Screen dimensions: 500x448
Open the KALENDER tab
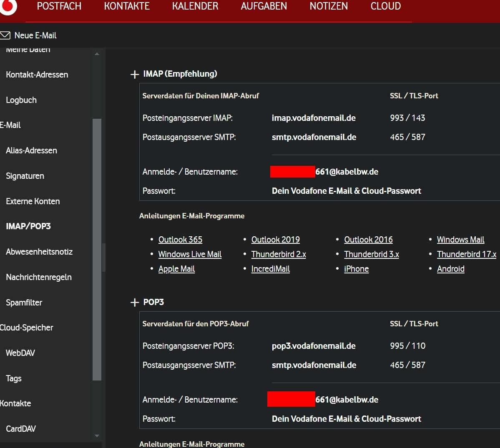pos(195,6)
